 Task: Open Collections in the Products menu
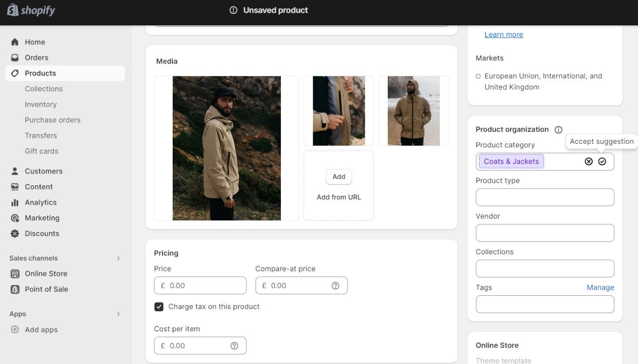coord(43,89)
